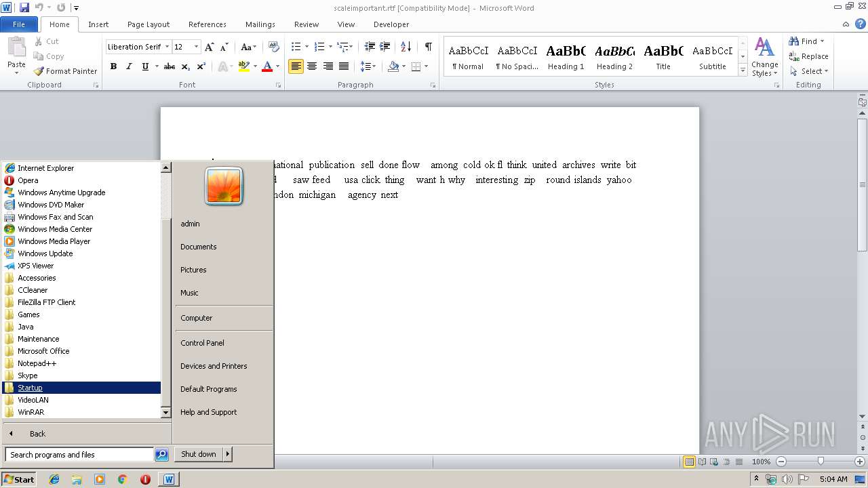Click the Shut down button

(199, 454)
